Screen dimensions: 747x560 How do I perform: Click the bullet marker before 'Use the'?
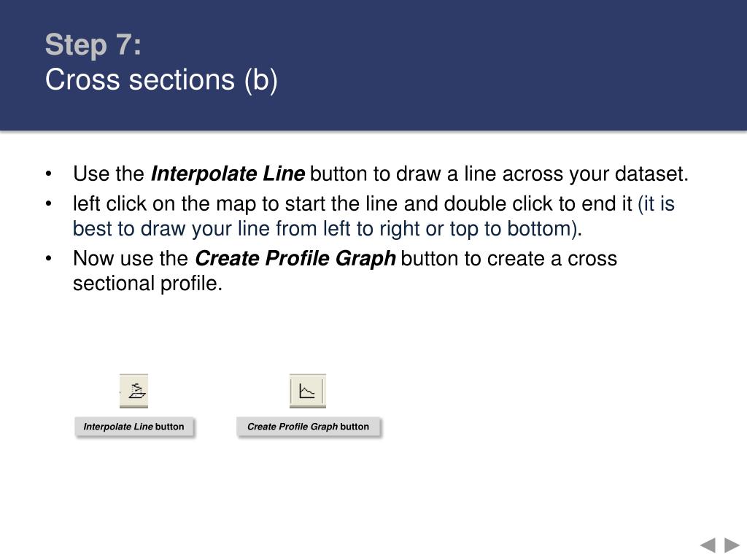click(49, 174)
